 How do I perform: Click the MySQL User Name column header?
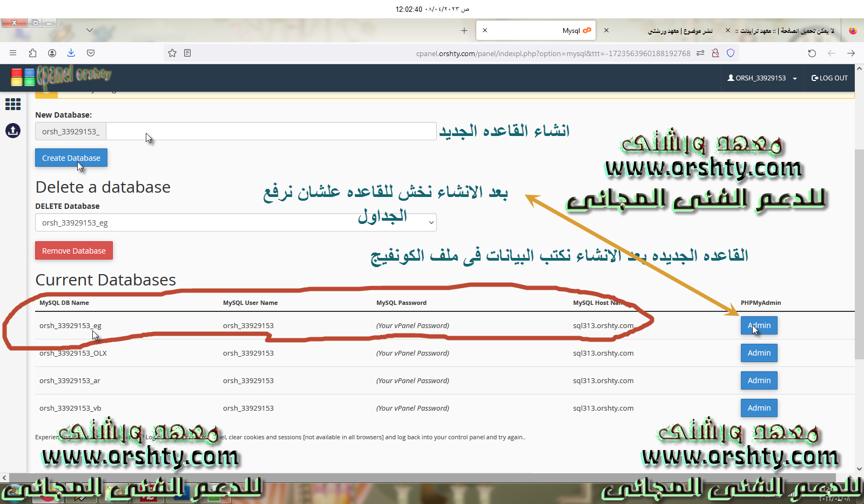pos(251,303)
